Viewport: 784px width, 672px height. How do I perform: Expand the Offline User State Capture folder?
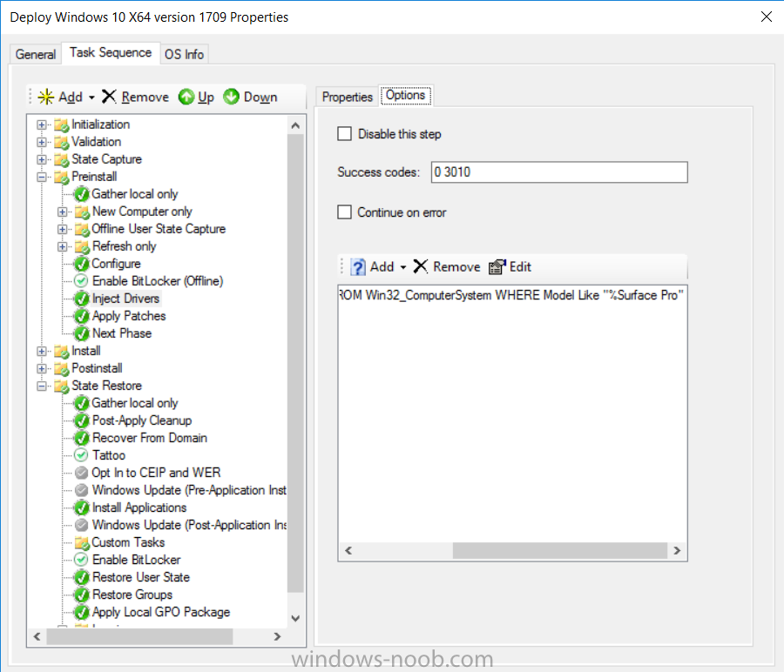pyautogui.click(x=62, y=229)
